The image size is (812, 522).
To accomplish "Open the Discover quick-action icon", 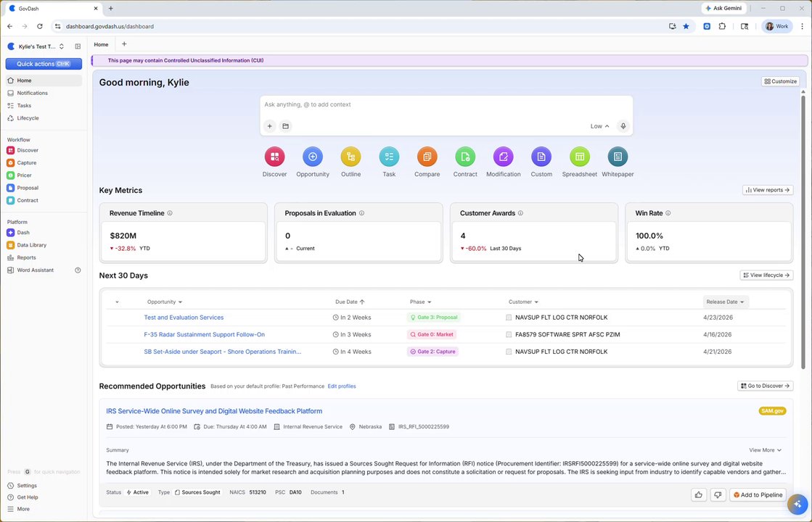I will point(274,157).
